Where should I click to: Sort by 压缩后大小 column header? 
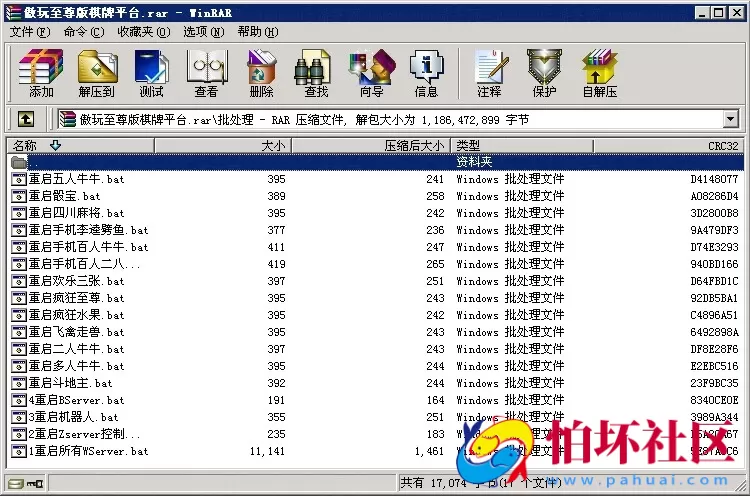(x=371, y=145)
